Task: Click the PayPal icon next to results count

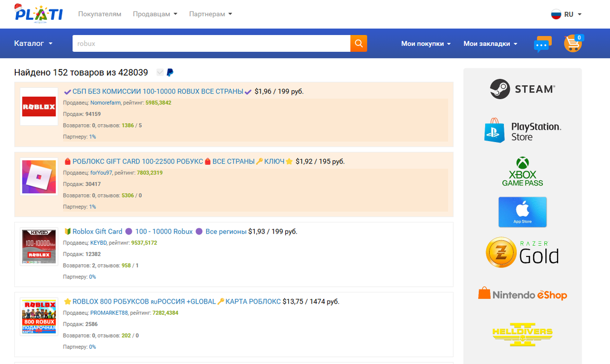Action: tap(170, 73)
